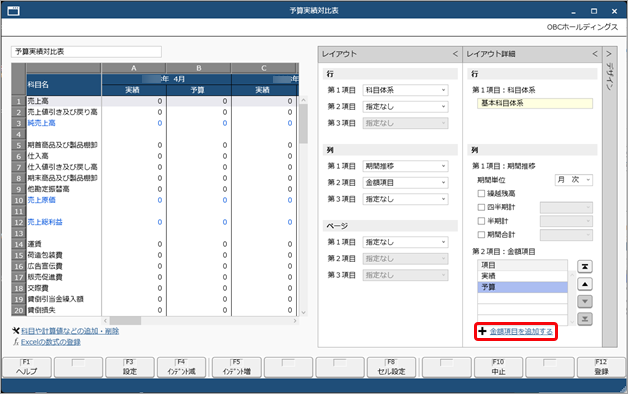This screenshot has width=628, height=394.
Task: Select row header 1
Action: click(19, 101)
